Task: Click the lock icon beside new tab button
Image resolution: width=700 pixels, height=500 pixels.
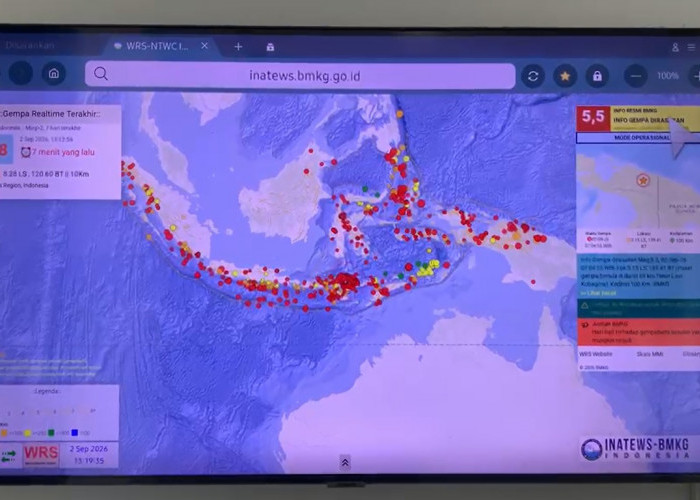Action: (270, 47)
